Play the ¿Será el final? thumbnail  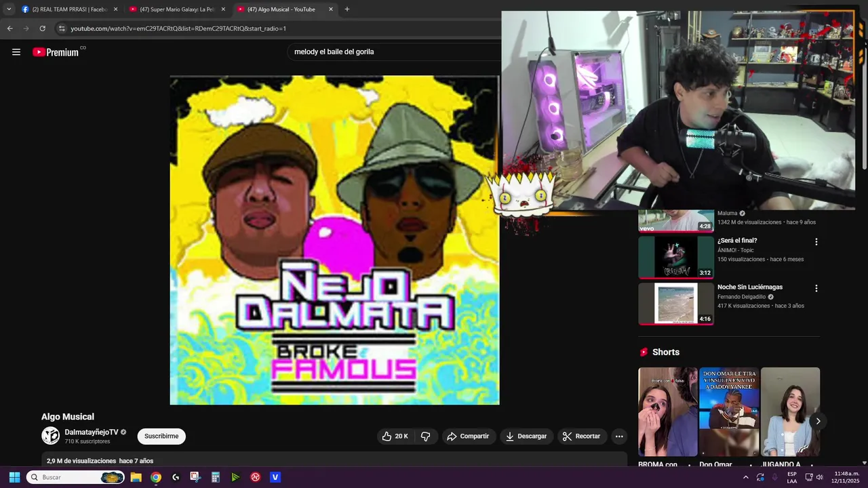676,257
